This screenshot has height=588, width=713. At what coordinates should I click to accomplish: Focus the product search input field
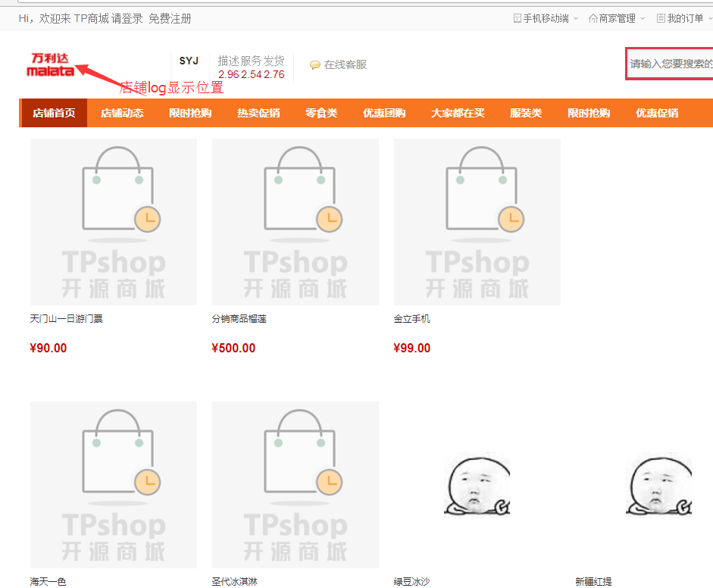tap(671, 64)
